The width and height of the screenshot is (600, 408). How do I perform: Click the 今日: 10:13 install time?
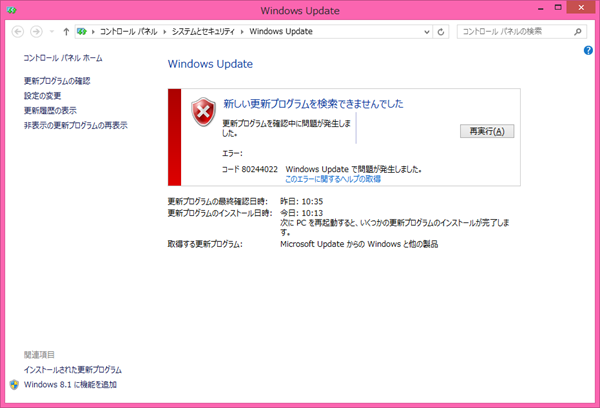point(302,213)
